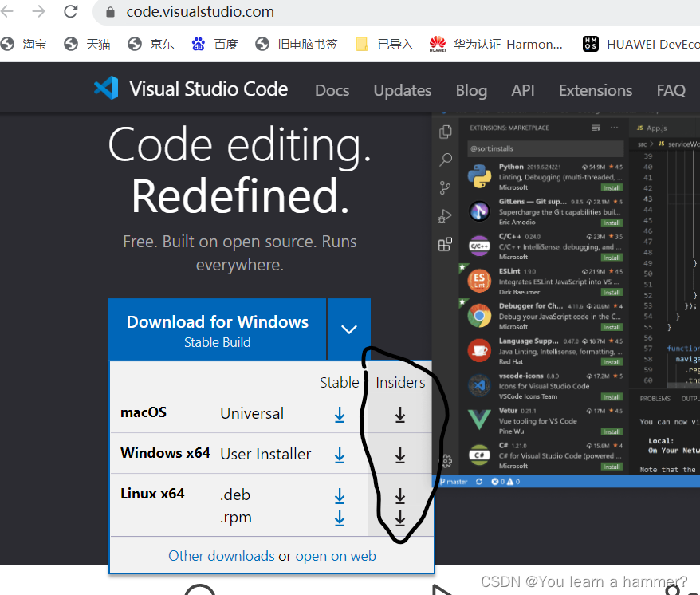
Task: Click the PROBLEMS panel tab
Action: click(x=655, y=399)
